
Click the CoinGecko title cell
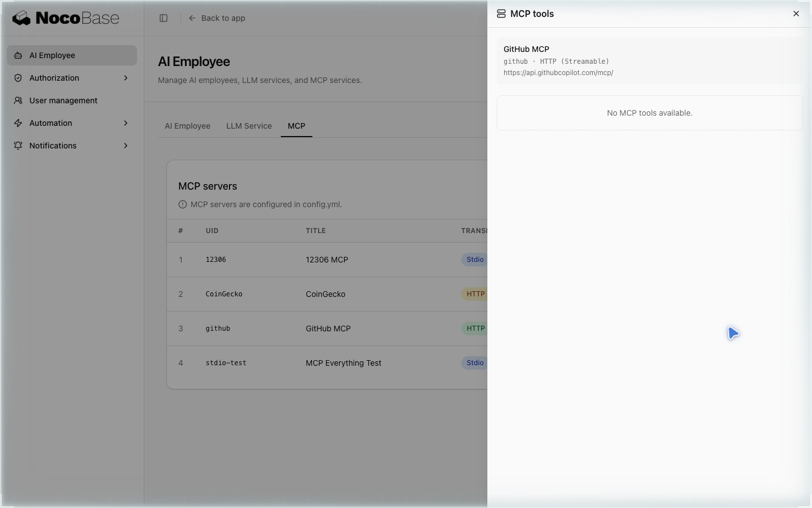coord(325,294)
